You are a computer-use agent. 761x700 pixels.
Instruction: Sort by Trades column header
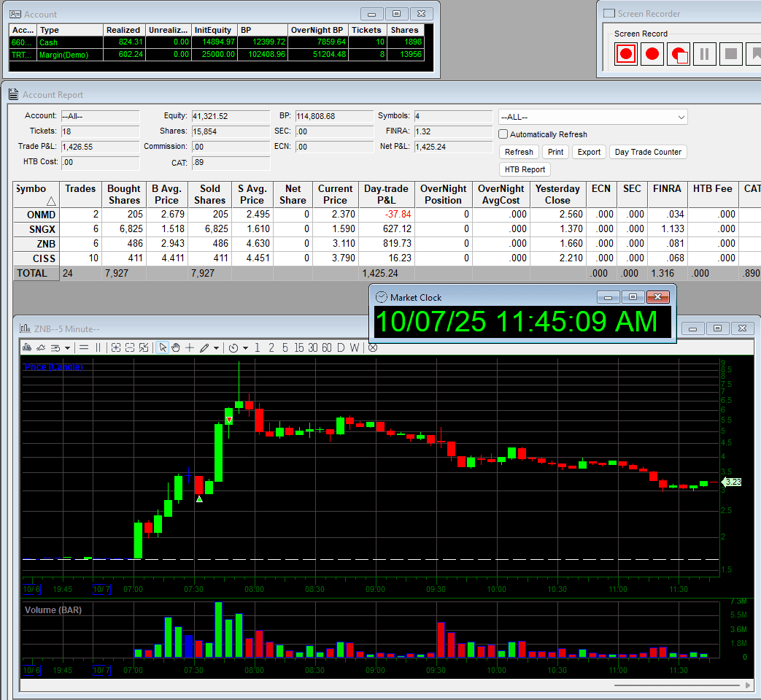coord(80,194)
